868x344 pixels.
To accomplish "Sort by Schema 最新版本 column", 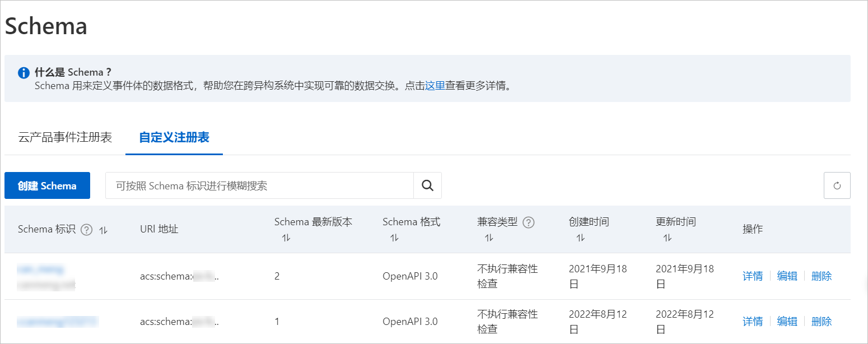I will 286,238.
